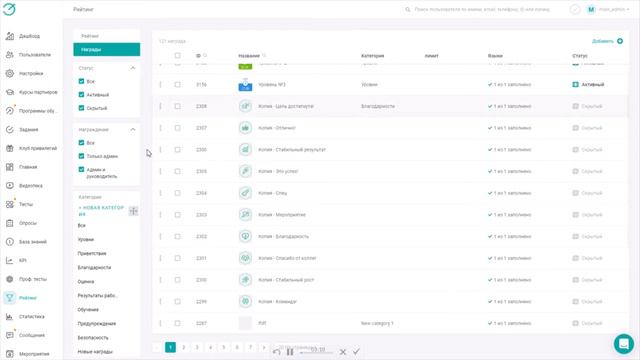The height and width of the screenshot is (360, 640).
Task: Open the Уровень №3 award icon
Action: click(245, 84)
